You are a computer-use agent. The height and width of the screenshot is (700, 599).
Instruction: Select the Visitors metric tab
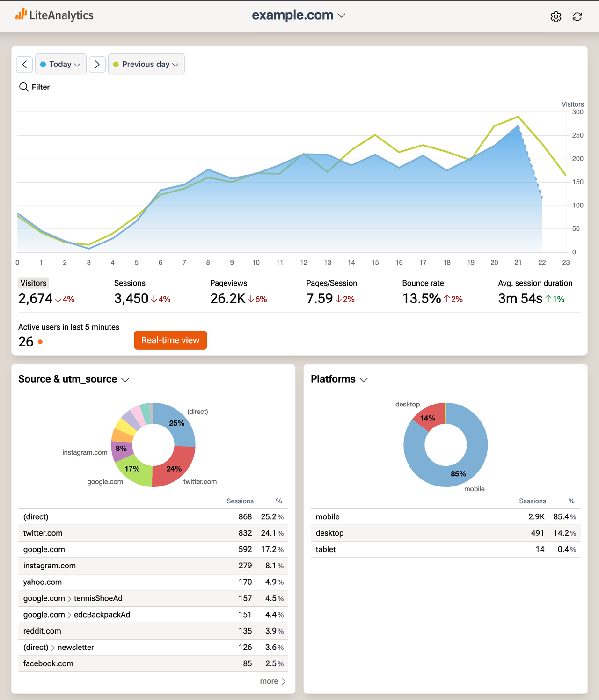click(x=33, y=283)
